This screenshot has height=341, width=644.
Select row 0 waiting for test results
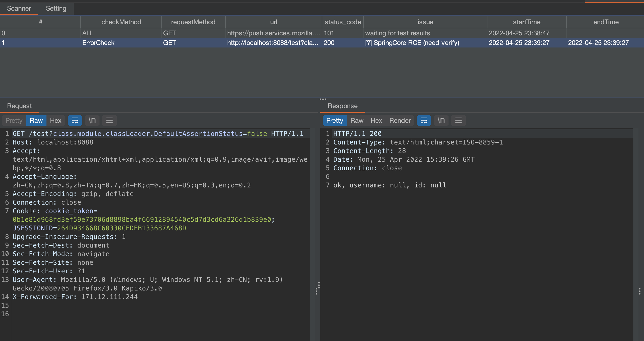397,33
